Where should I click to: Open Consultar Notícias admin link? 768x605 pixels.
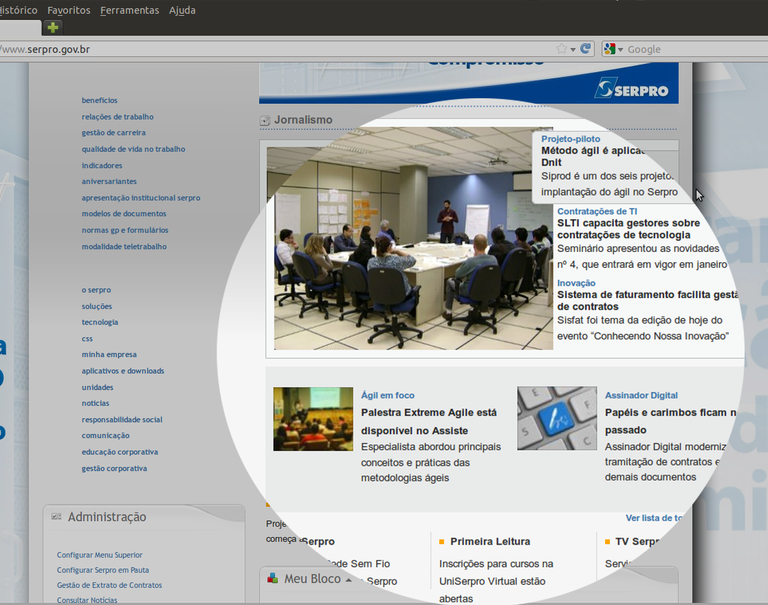pyautogui.click(x=87, y=600)
